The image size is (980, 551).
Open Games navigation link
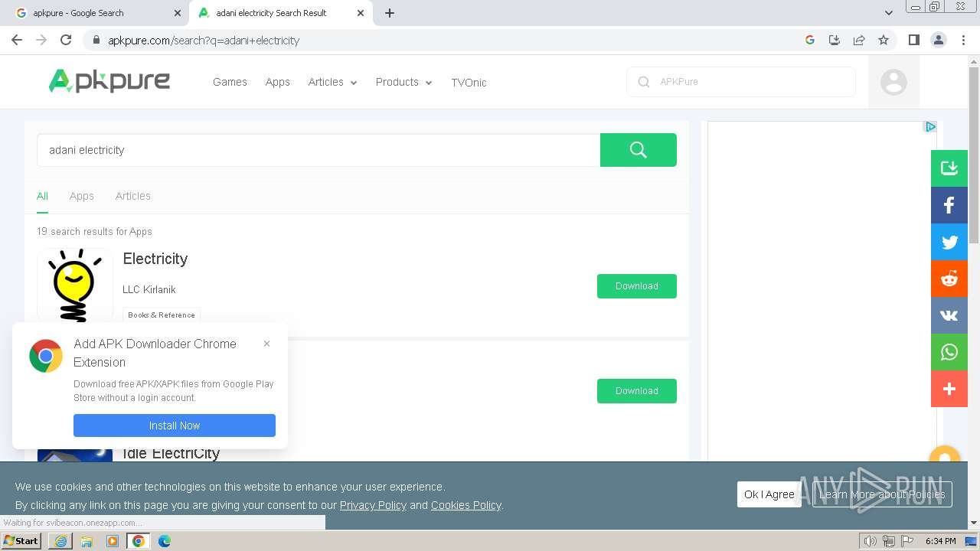pyautogui.click(x=230, y=82)
